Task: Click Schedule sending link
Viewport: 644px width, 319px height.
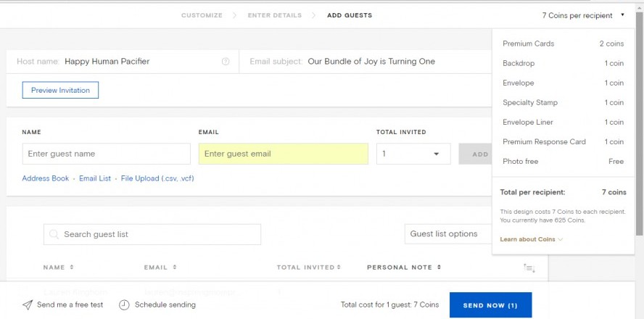Action: click(165, 305)
